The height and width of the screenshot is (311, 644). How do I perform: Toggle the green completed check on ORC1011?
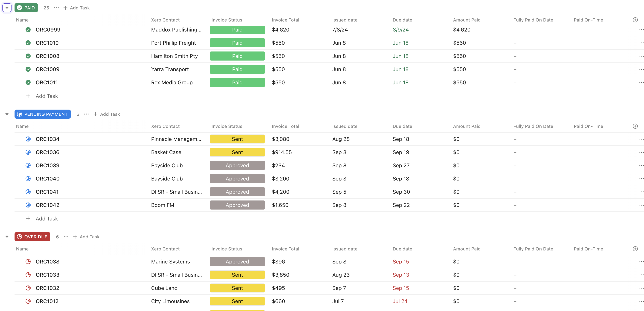click(28, 82)
